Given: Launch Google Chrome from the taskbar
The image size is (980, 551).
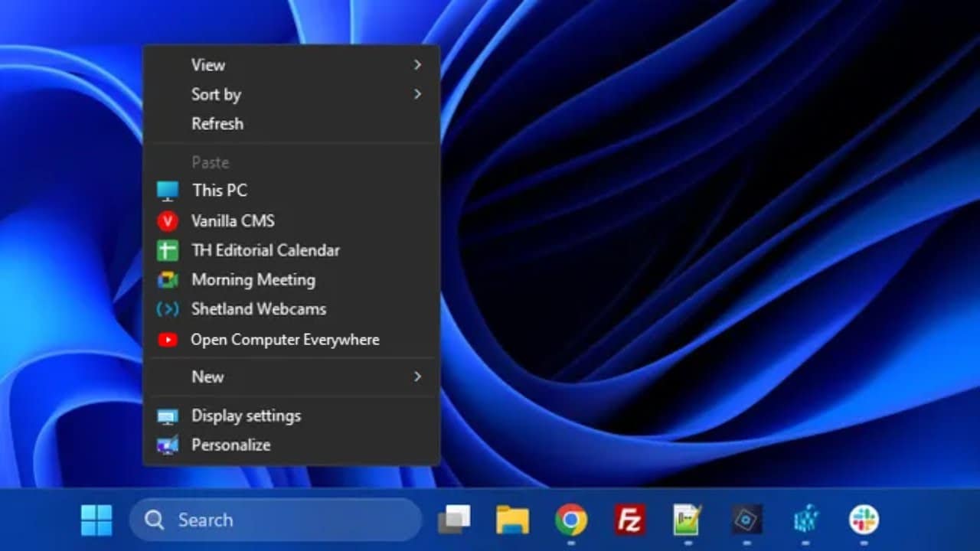Looking at the screenshot, I should tap(570, 520).
